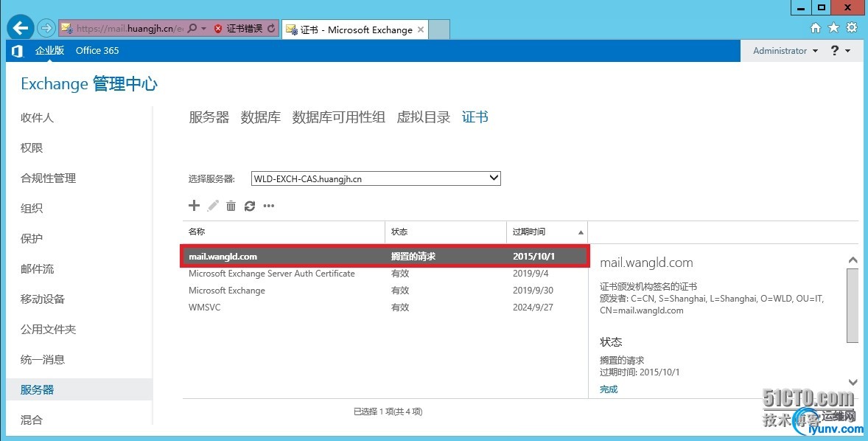The width and height of the screenshot is (868, 441).
Task: Open 公用文件夹 in the left navigation
Action: tap(48, 329)
